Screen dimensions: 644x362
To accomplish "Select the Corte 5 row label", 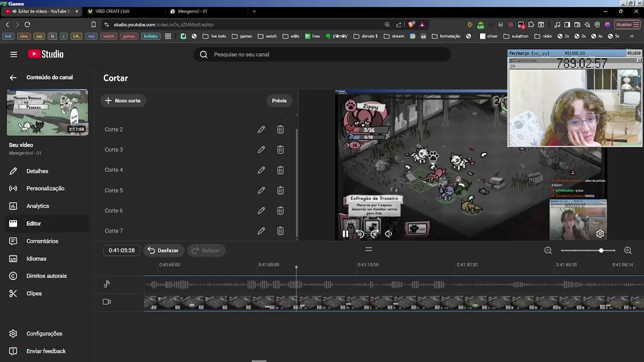I will (114, 190).
